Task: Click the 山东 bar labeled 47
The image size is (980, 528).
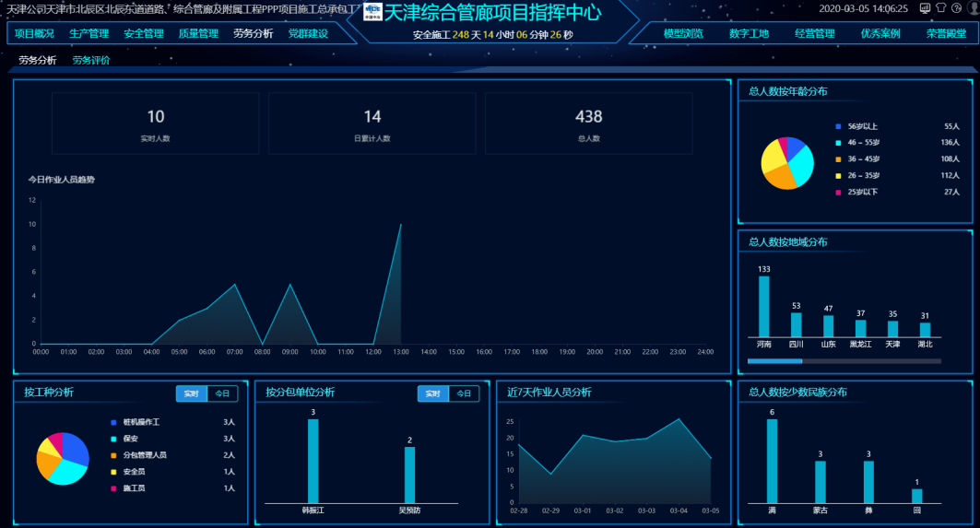Action: click(x=828, y=326)
